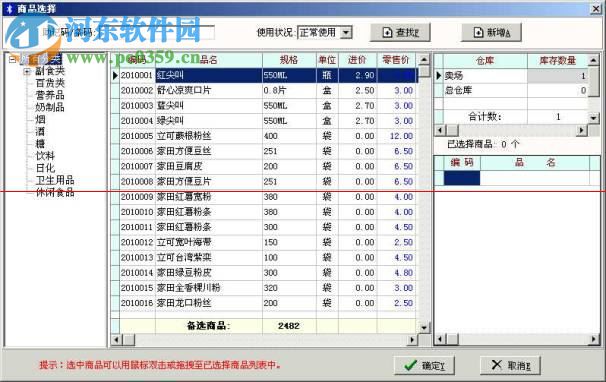
Task: Confirm selection with 确定 button
Action: click(x=424, y=365)
